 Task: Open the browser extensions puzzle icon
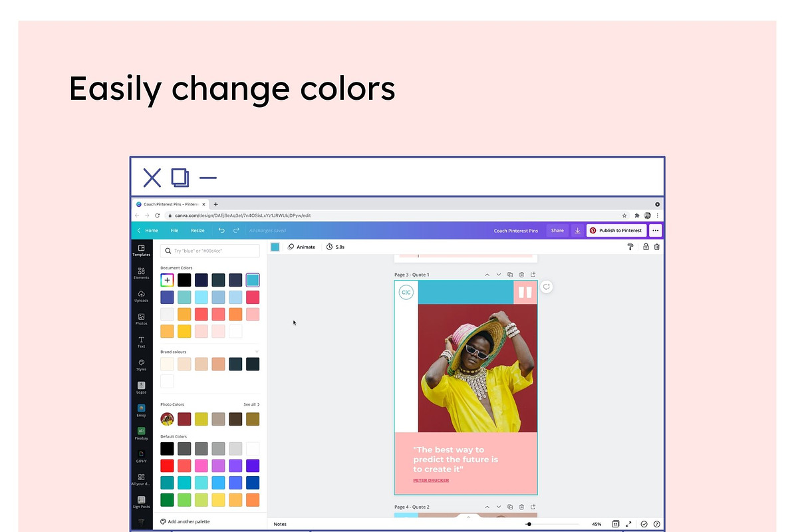pos(637,215)
